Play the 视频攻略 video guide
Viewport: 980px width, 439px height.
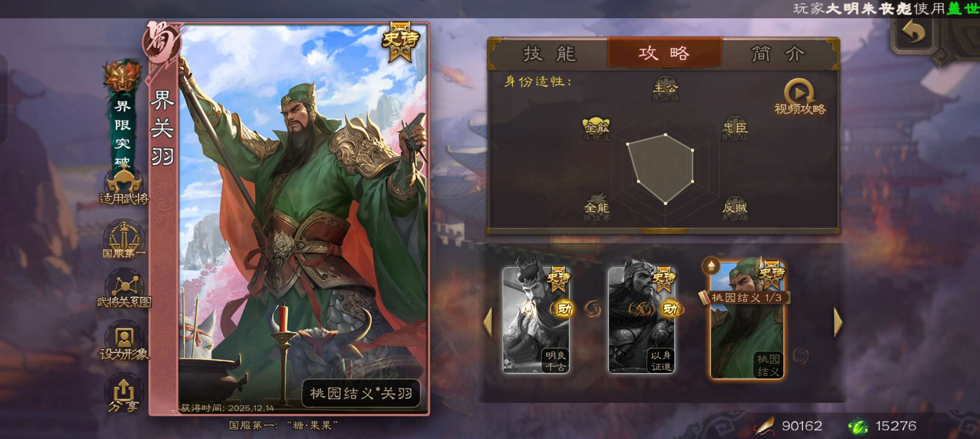pyautogui.click(x=800, y=97)
